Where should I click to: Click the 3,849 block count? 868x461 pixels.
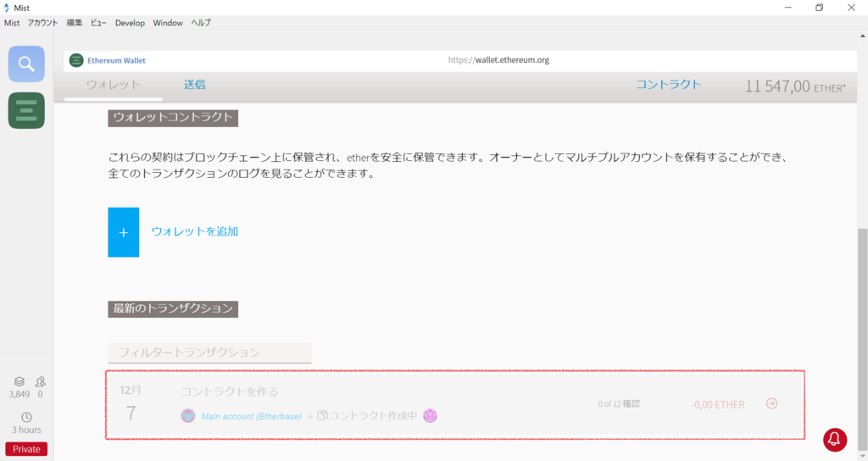pos(19,395)
